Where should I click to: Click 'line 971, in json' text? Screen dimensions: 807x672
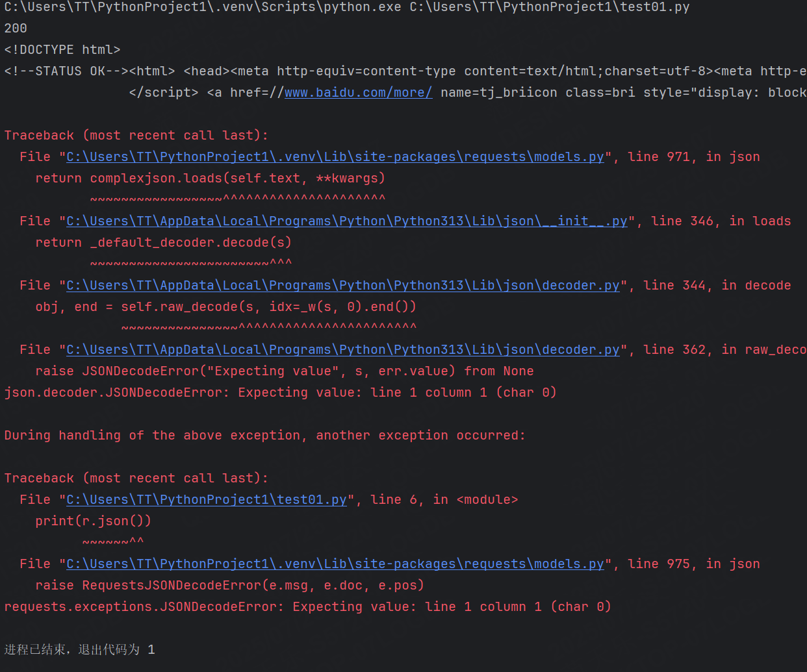pyautogui.click(x=694, y=156)
